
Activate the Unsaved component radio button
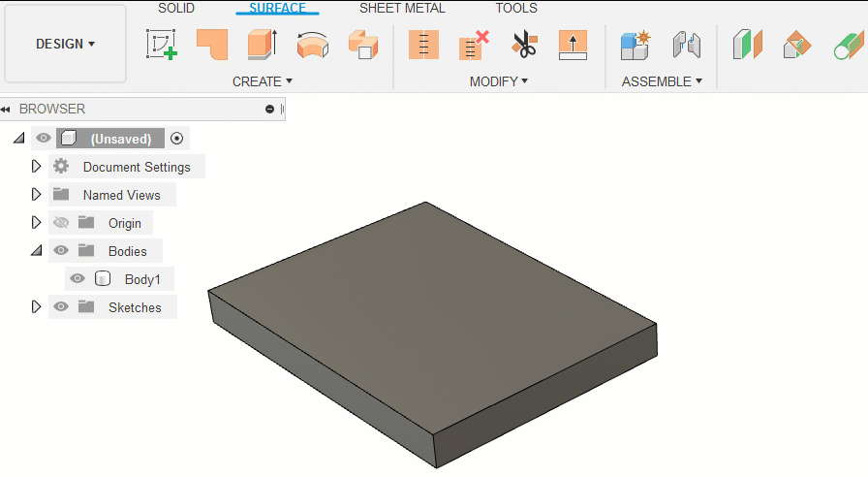coord(176,139)
